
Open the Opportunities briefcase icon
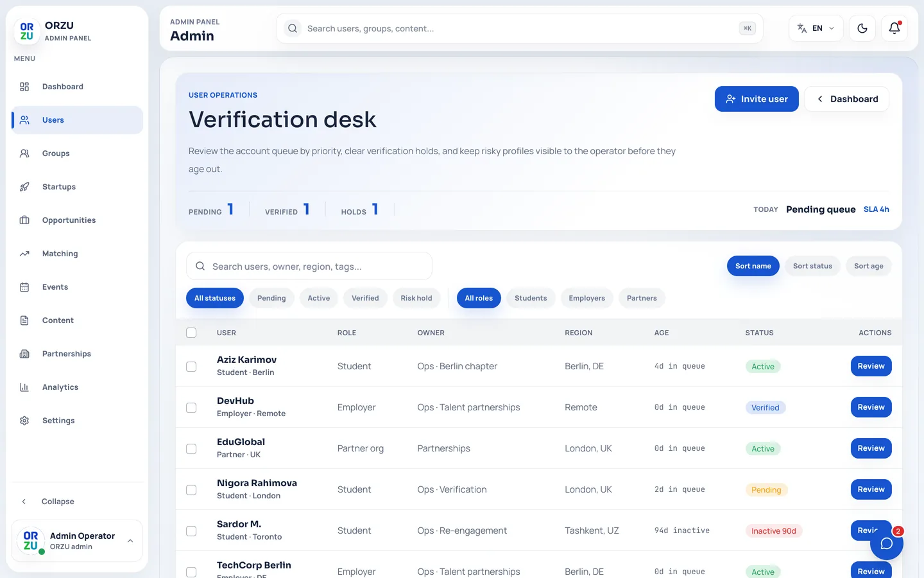coord(24,220)
